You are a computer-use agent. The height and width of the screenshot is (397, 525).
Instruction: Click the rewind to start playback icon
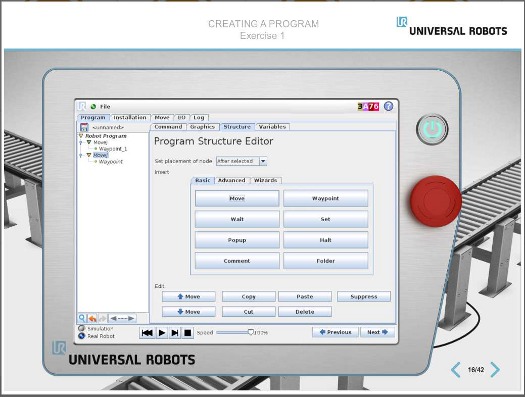[x=147, y=333]
